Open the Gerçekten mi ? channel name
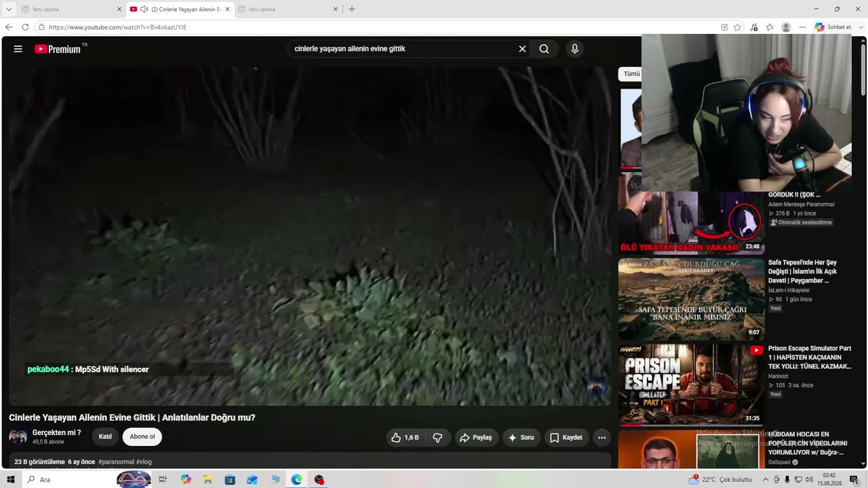This screenshot has height=488, width=868. pos(57,432)
